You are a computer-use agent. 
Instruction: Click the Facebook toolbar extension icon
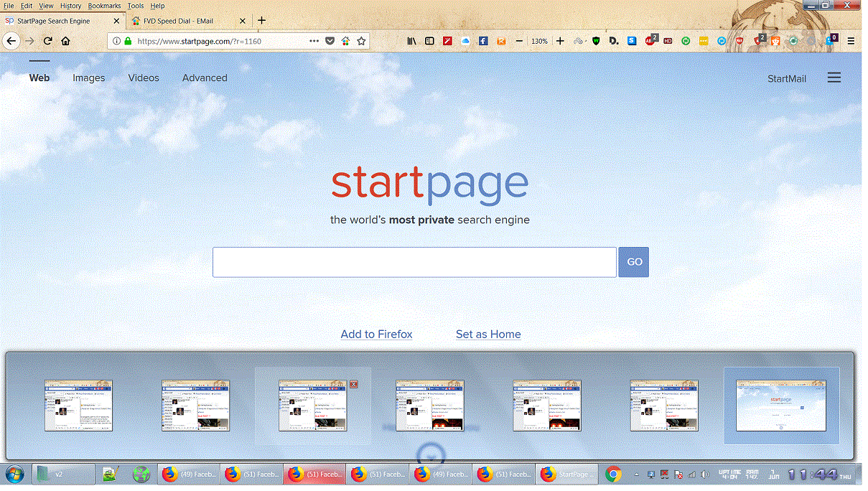point(483,41)
